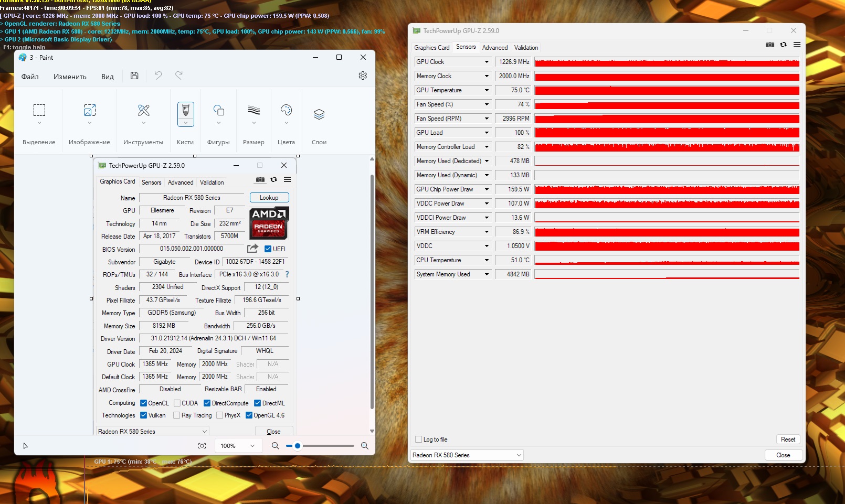Image resolution: width=845 pixels, height=504 pixels.
Task: Open the hamburger menu in GPU-Z sensors window
Action: tap(797, 45)
